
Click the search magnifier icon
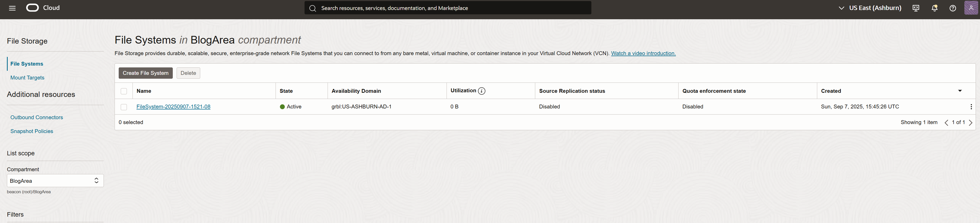point(313,8)
